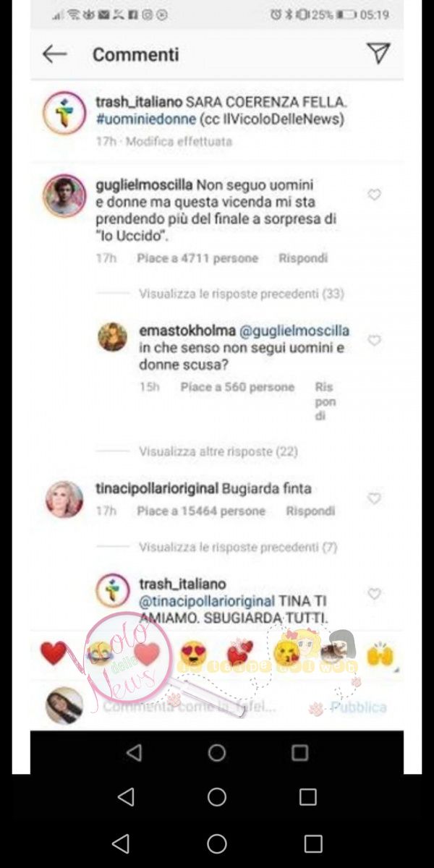Reply to guglielmoscilla's comment
434x868 pixels.
[303, 258]
